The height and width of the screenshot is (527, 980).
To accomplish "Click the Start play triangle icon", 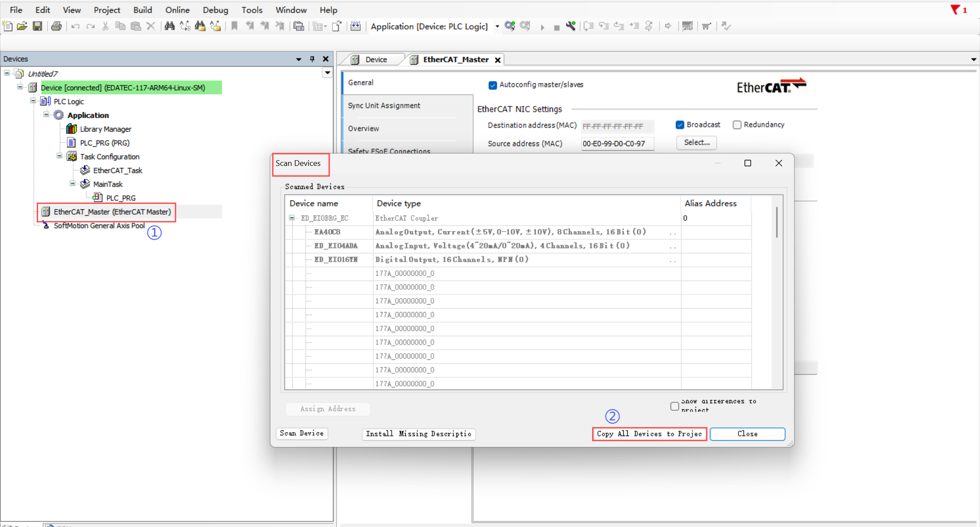I will 542,27.
